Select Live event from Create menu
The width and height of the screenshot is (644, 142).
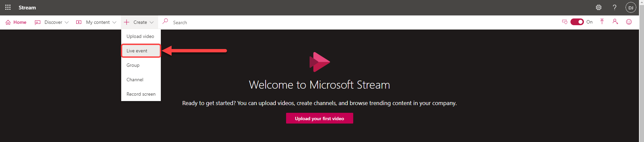click(x=141, y=51)
